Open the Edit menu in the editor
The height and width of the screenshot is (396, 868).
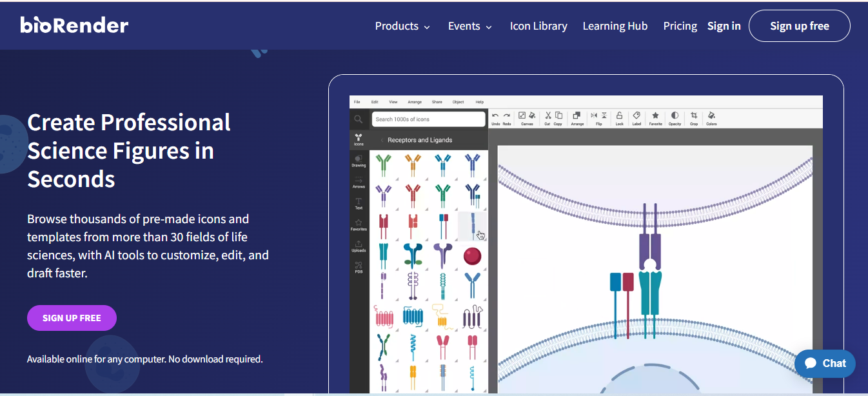point(375,102)
